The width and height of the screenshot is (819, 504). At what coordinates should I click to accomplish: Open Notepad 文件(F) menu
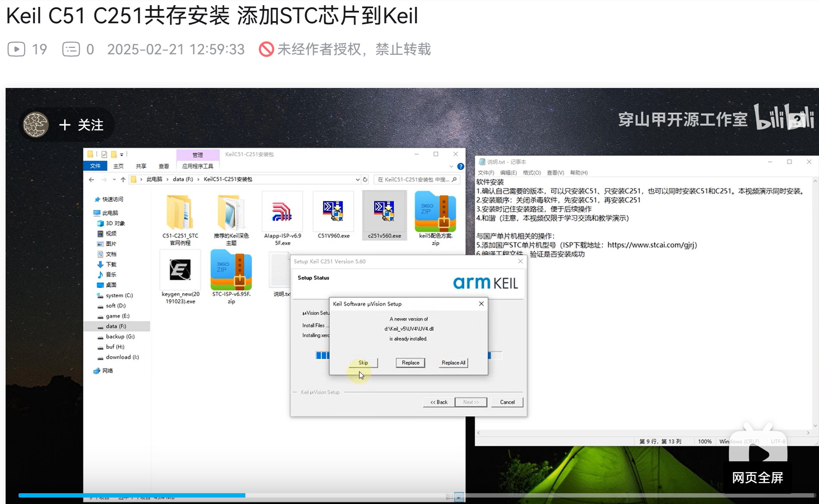click(486, 173)
